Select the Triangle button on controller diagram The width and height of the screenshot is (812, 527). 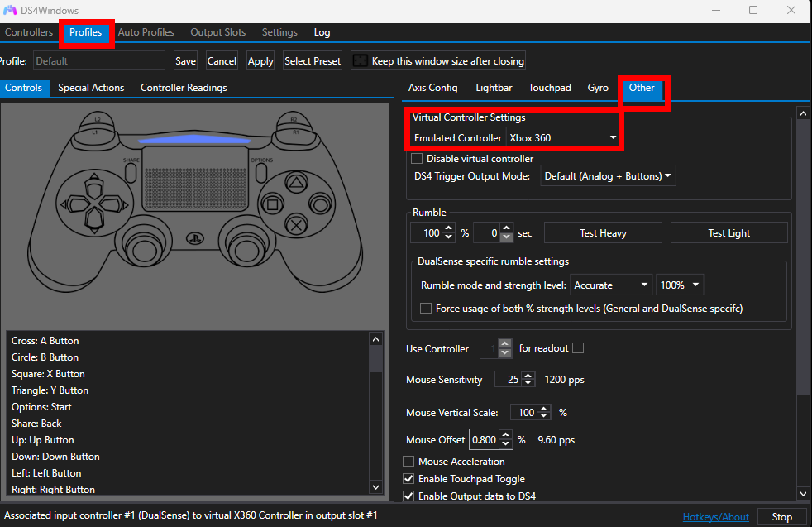tap(296, 183)
